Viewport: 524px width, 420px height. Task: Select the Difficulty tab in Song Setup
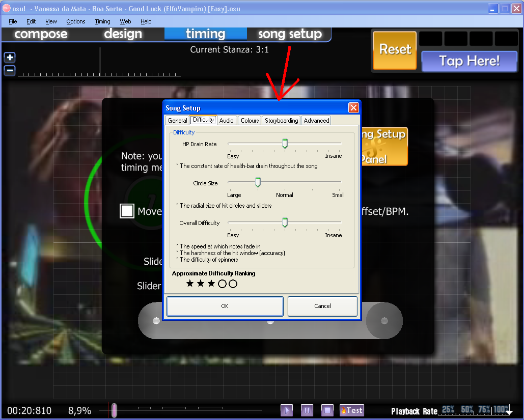[203, 120]
